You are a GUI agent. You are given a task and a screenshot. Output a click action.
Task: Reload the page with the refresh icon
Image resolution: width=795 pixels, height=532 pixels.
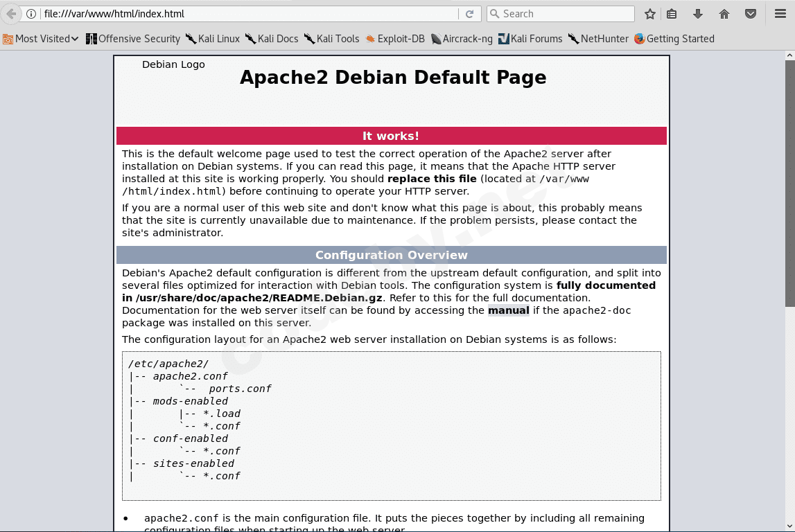469,14
